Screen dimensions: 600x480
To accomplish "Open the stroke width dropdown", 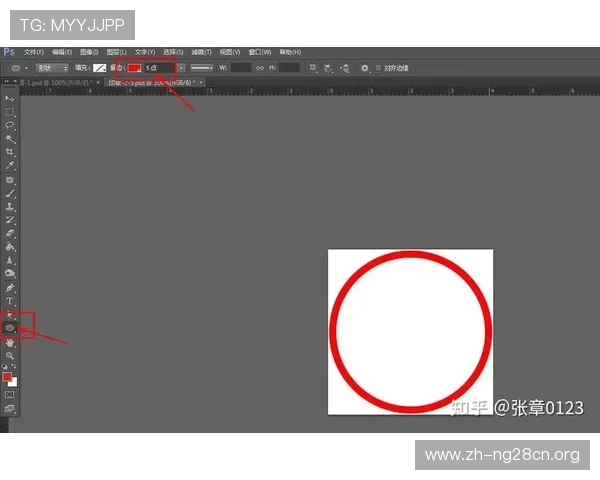I will (x=181, y=68).
